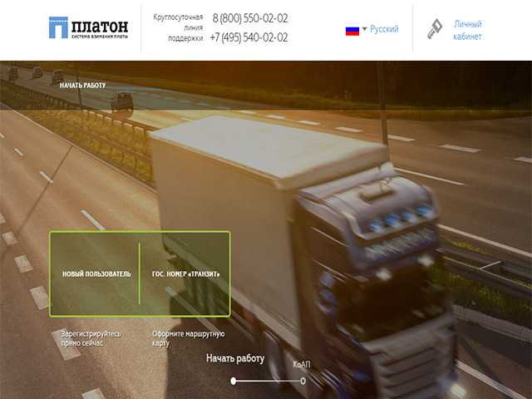Screen dimensions: 532x399
Task: Click phone number 8 (800) 550-02-02
Action: coord(250,18)
